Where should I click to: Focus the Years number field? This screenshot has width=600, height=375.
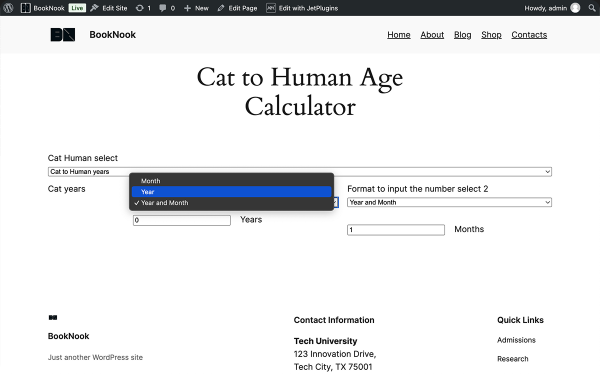click(182, 220)
